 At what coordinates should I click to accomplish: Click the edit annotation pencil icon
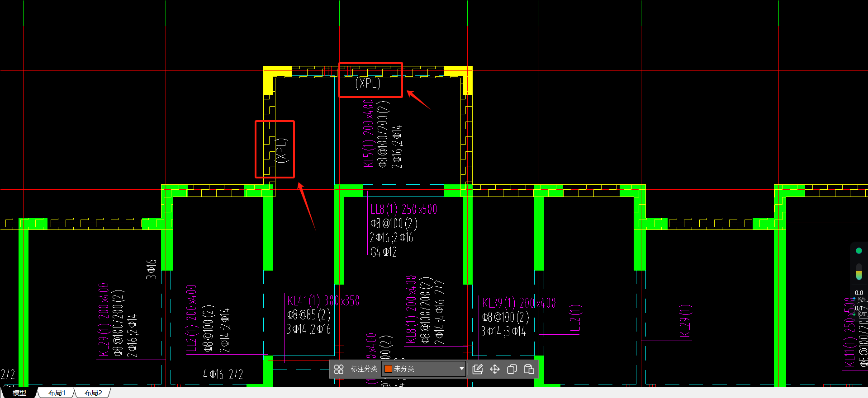(478, 369)
